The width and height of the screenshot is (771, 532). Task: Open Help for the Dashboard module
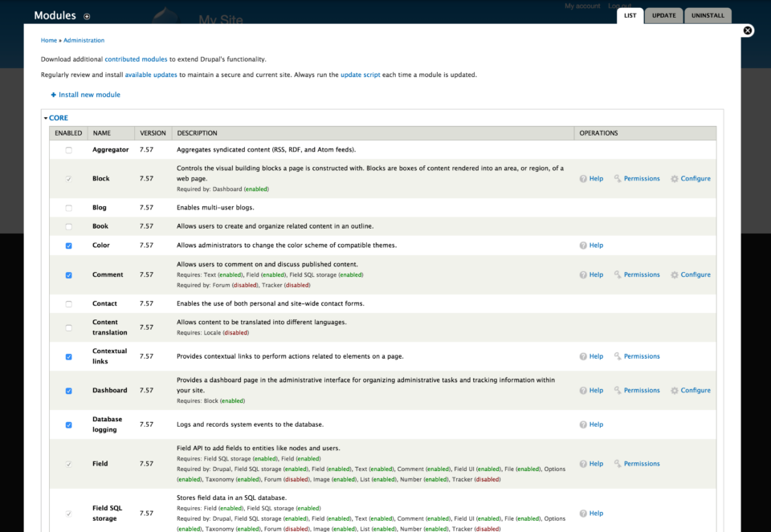[x=596, y=390]
